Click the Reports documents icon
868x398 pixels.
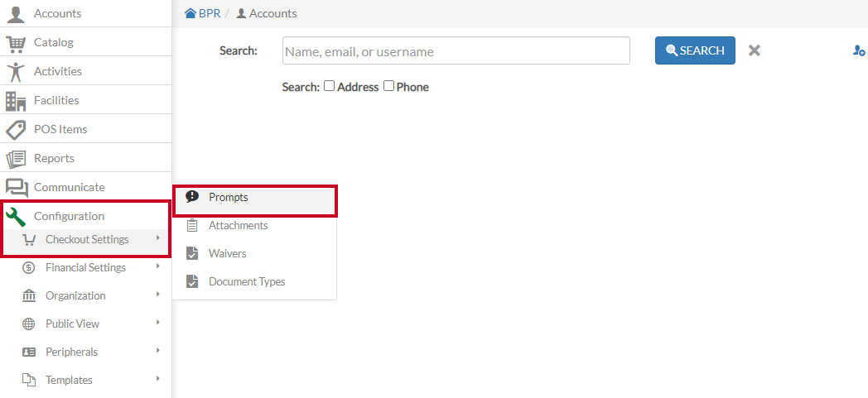16,159
